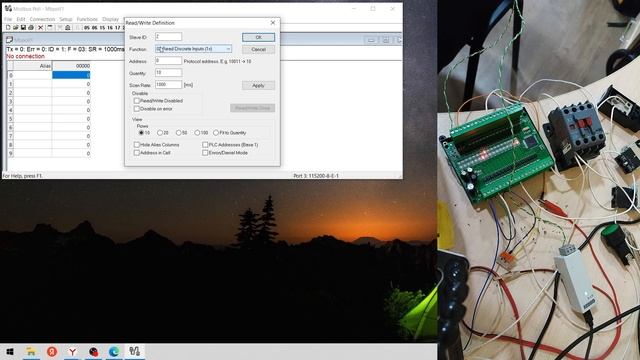Click the alias cell in row 3
This screenshot has width=640, height=360.
click(x=33, y=101)
